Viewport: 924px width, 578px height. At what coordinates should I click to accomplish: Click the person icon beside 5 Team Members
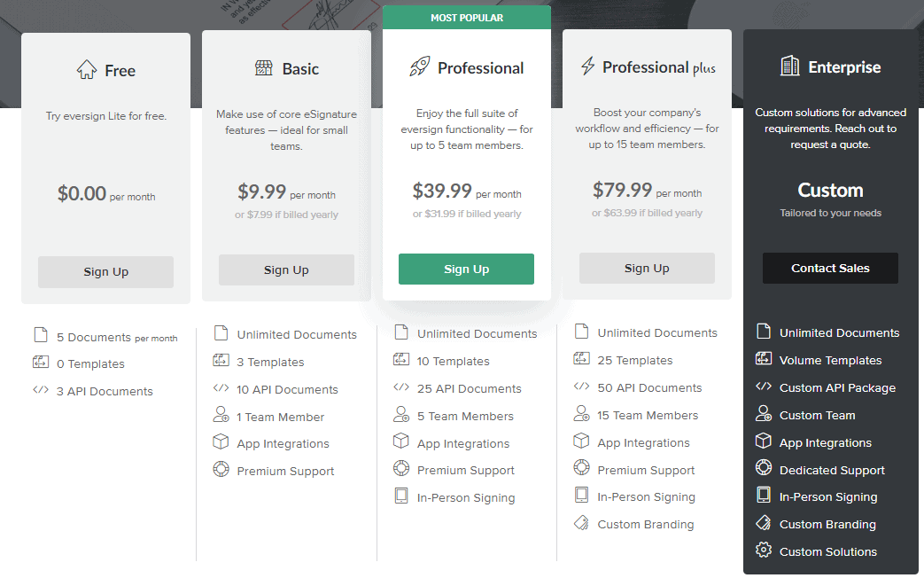(403, 415)
